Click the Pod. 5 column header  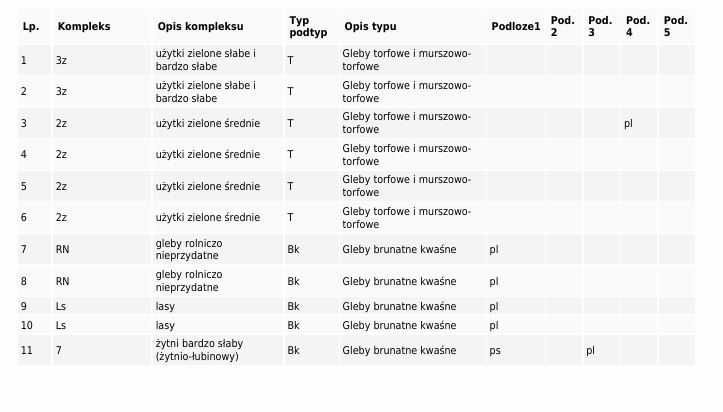tap(676, 26)
